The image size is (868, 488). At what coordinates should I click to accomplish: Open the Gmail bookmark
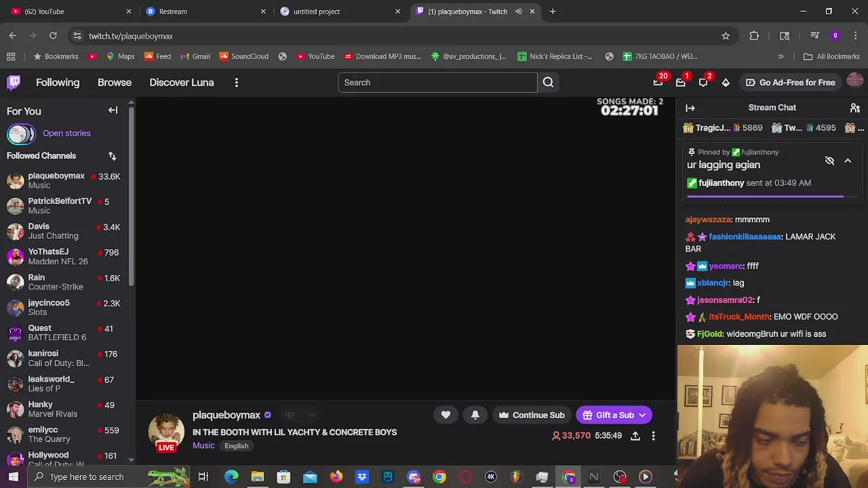point(195,56)
